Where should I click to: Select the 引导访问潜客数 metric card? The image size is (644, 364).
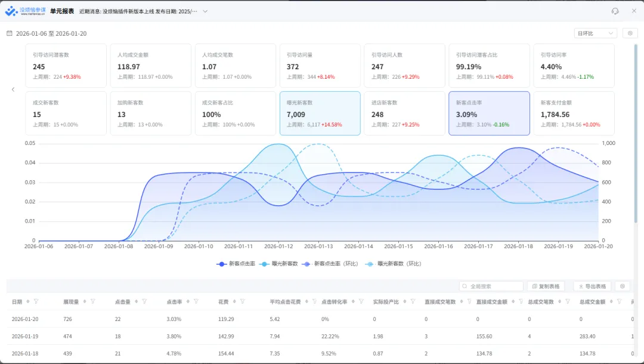(x=66, y=66)
